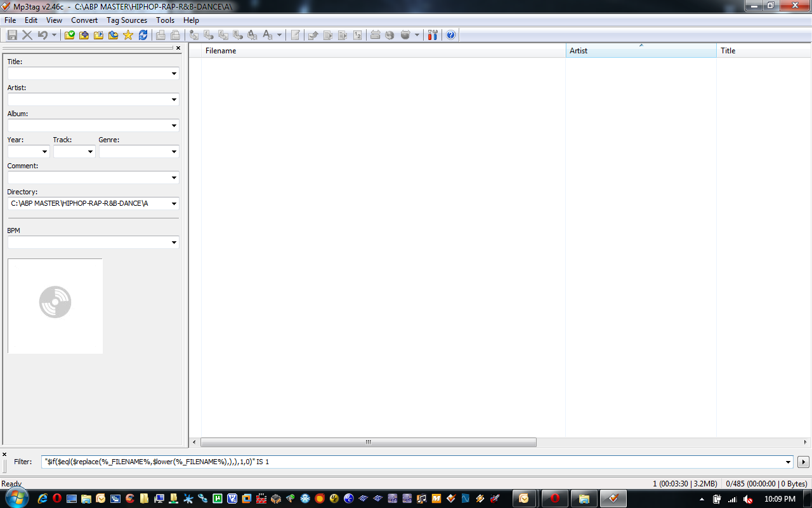Open Options via the tools icon
Viewport: 812px width, 508px height.
click(x=433, y=35)
